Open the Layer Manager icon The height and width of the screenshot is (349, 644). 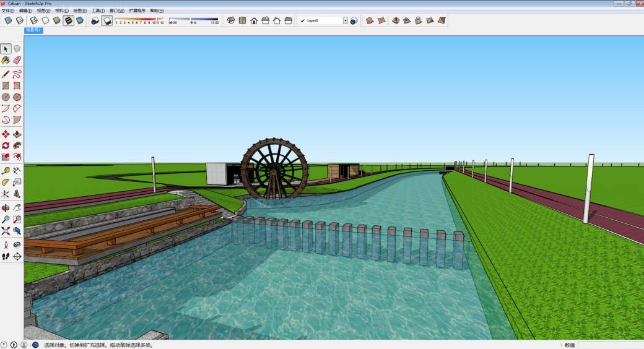pos(354,20)
